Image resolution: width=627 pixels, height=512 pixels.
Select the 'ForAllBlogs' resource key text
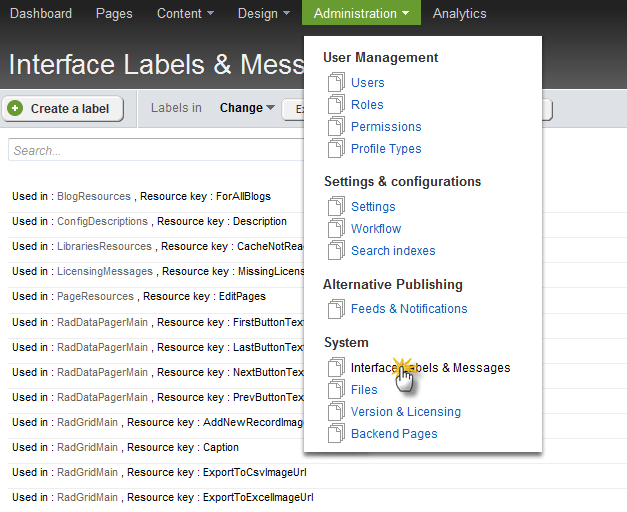243,196
